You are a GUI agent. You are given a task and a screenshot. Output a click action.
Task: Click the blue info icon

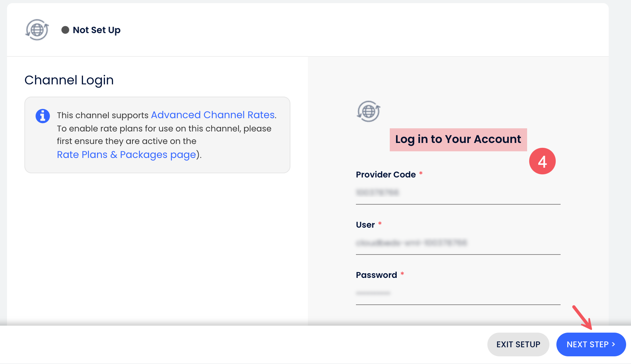click(x=43, y=116)
